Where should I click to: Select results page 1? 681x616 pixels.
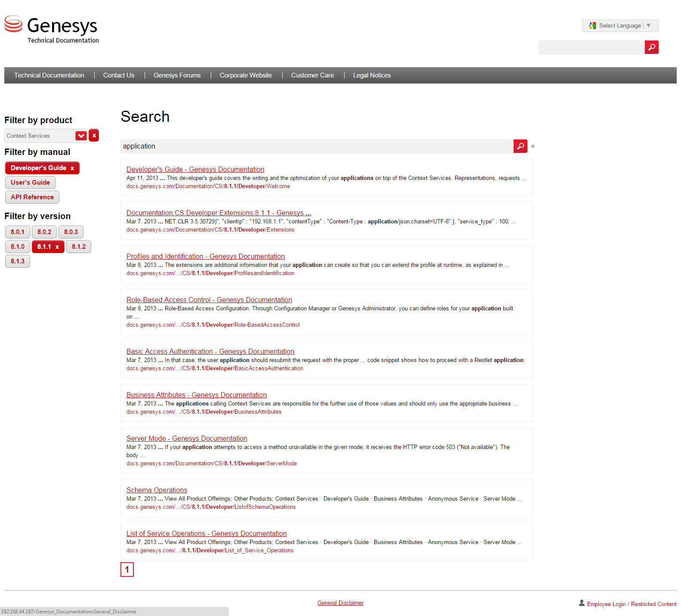pyautogui.click(x=127, y=570)
